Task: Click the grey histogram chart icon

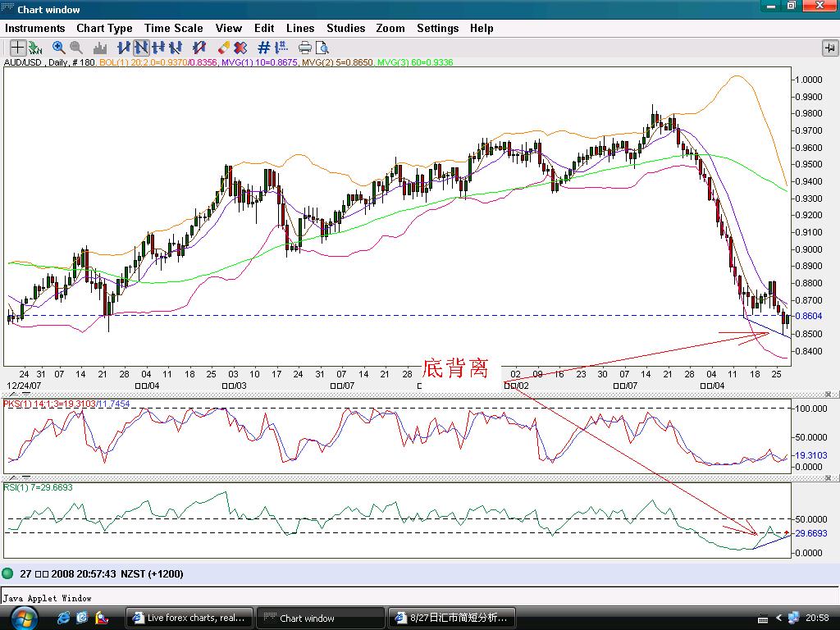Action: tap(99, 48)
